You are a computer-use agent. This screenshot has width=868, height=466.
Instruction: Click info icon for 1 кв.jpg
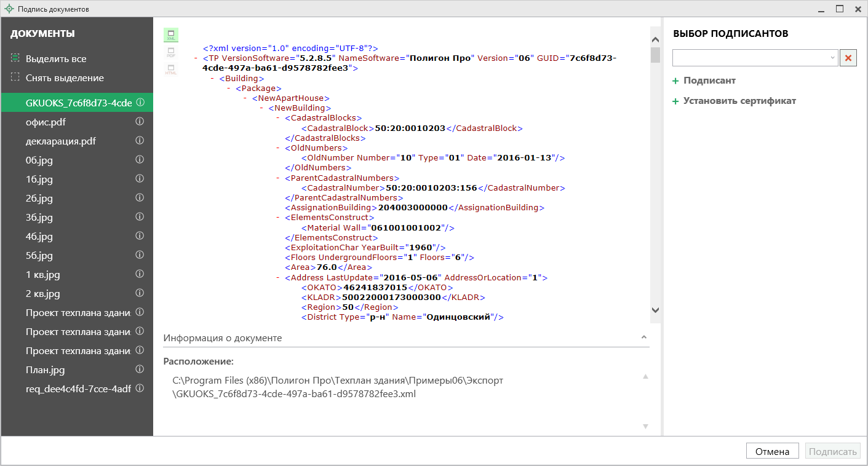point(140,275)
